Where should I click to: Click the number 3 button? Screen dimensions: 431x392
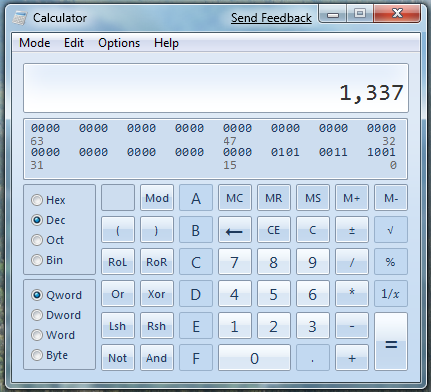pyautogui.click(x=313, y=326)
